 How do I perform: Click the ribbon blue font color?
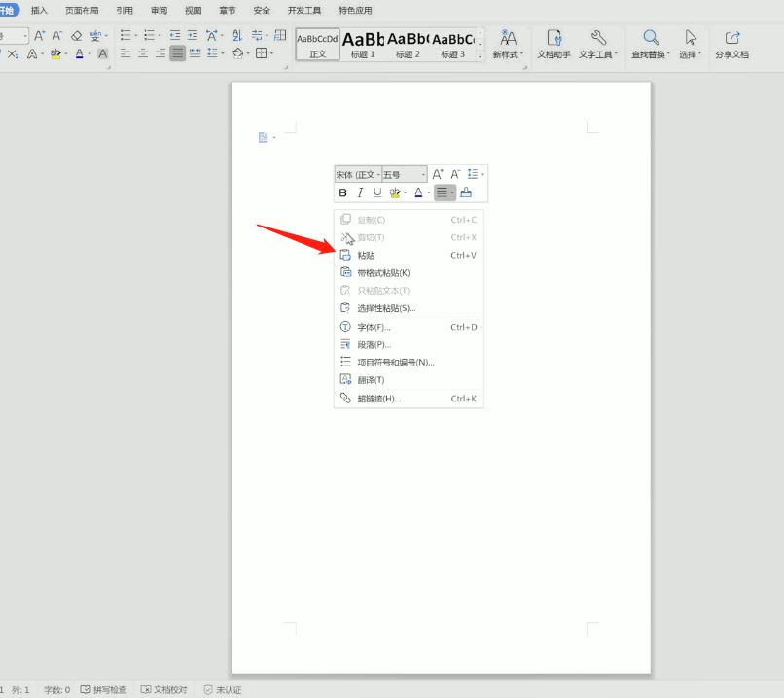79,54
